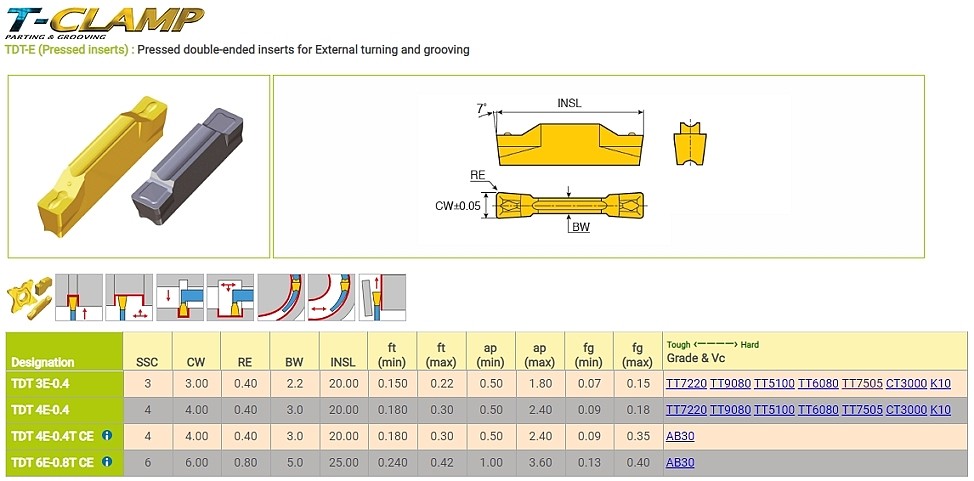This screenshot has width=974, height=481.
Task: Open the TT7220 grade link for TDT 3E-0.4
Action: [685, 383]
